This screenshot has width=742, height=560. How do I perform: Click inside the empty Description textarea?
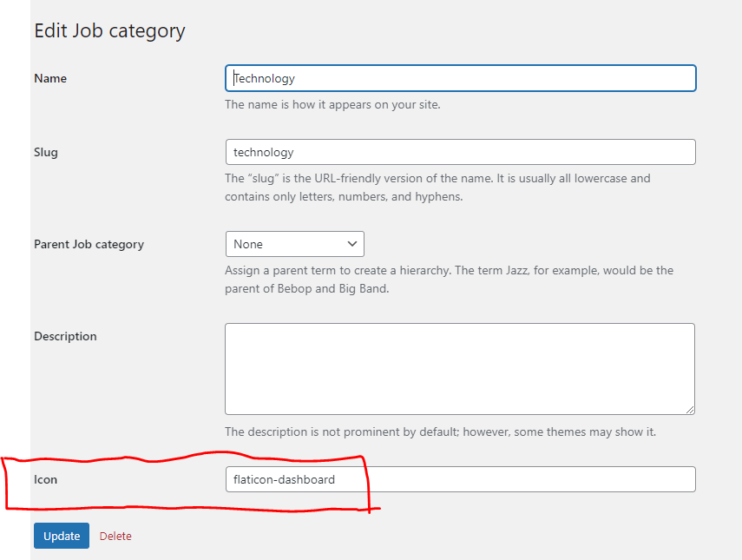pyautogui.click(x=460, y=369)
